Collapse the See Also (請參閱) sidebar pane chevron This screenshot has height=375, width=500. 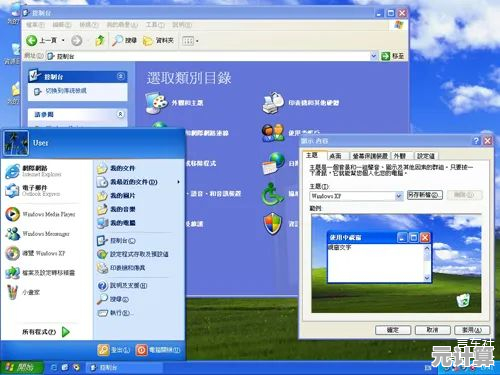[121, 114]
